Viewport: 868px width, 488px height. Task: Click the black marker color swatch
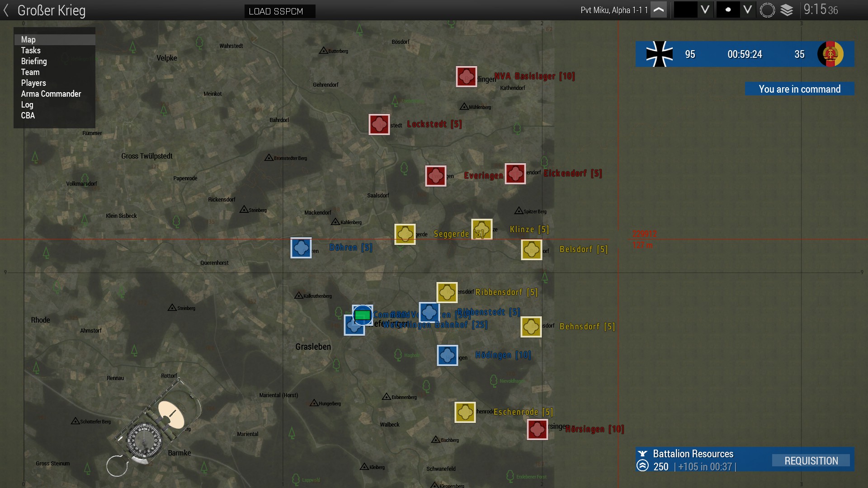[685, 10]
